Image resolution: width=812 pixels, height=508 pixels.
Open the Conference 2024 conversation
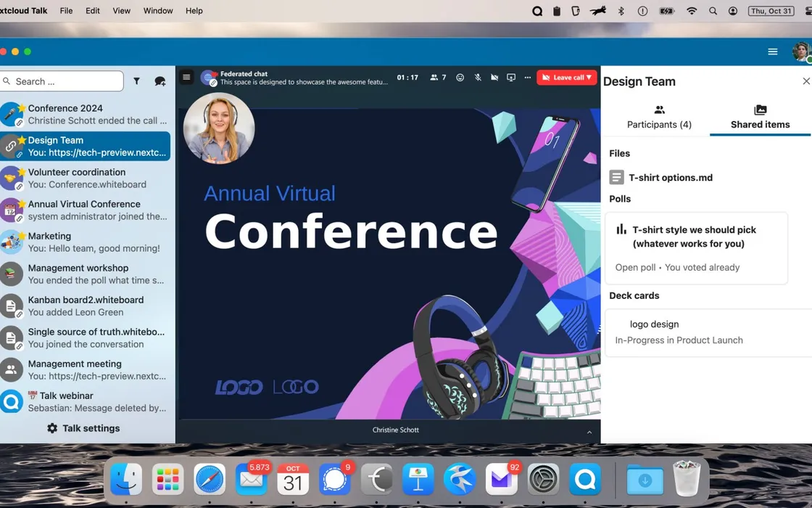click(85, 114)
